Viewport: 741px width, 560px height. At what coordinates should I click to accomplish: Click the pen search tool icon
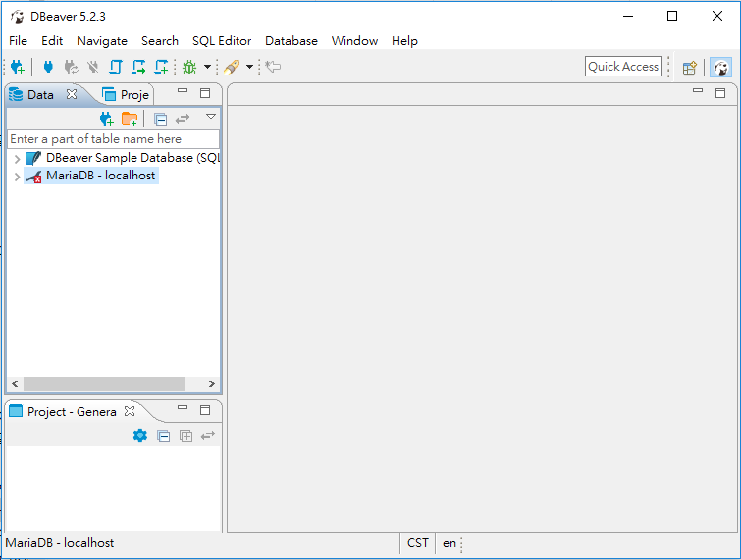click(x=232, y=67)
